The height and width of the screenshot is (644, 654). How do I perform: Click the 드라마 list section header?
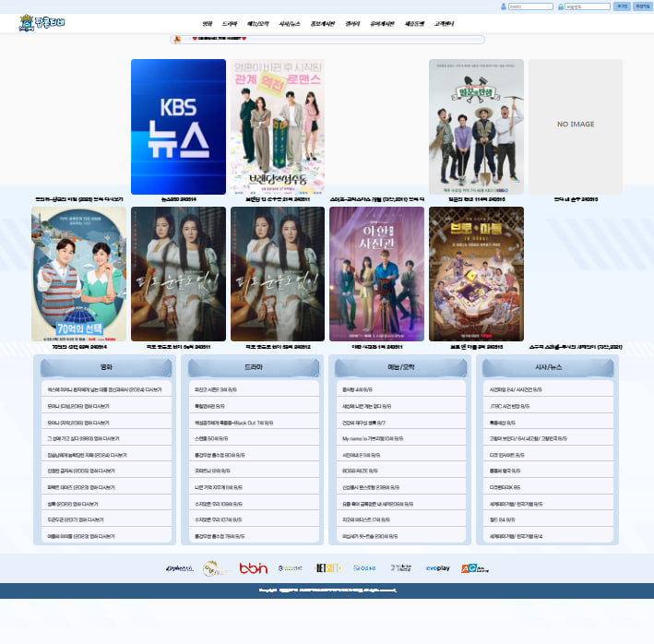pos(254,367)
